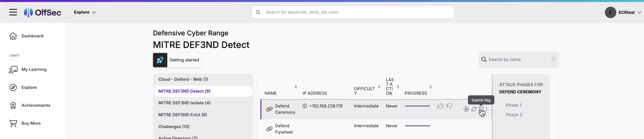Stop the Defend Ceremony machine

466,109
